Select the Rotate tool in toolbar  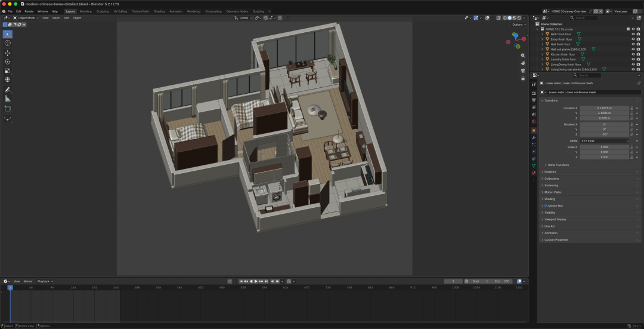(x=7, y=62)
